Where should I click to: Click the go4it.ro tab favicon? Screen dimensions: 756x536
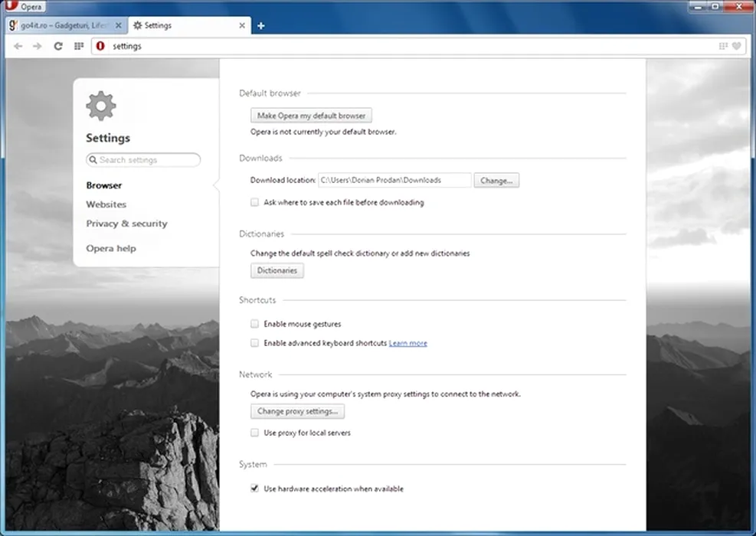click(13, 25)
